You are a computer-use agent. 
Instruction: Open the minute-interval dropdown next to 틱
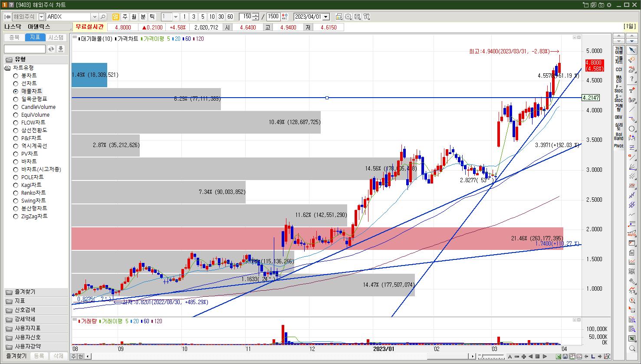coord(175,16)
